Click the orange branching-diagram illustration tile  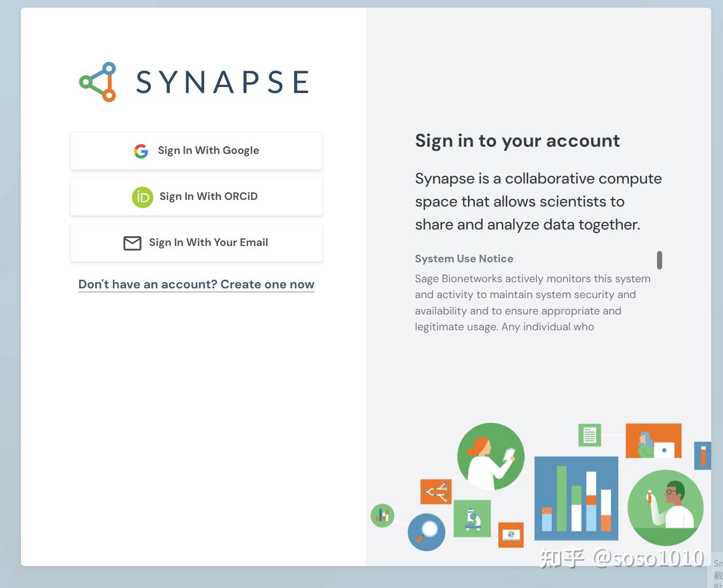click(436, 491)
